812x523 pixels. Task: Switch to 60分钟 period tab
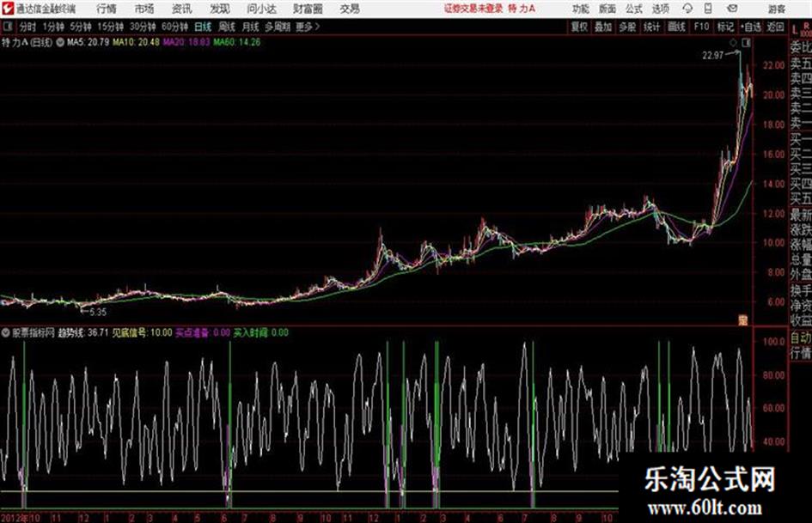(175, 27)
